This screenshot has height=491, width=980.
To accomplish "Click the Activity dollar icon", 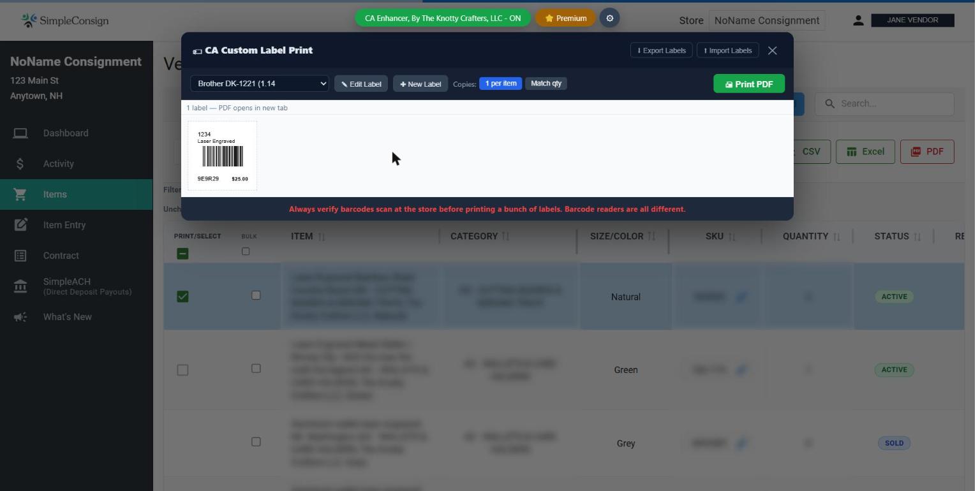I will pyautogui.click(x=20, y=164).
